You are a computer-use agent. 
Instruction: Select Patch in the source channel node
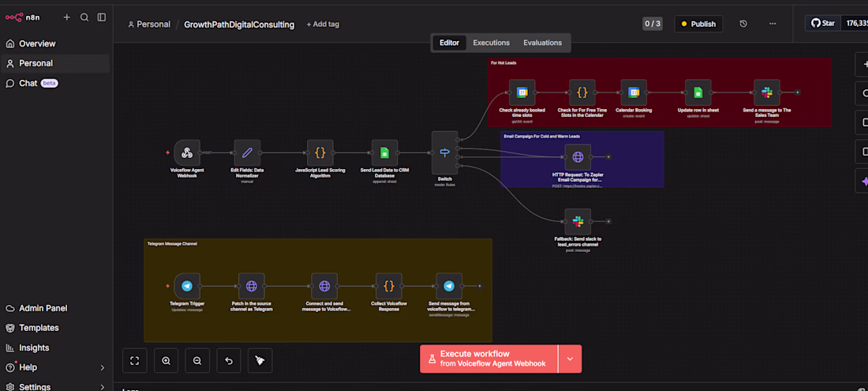tap(251, 286)
